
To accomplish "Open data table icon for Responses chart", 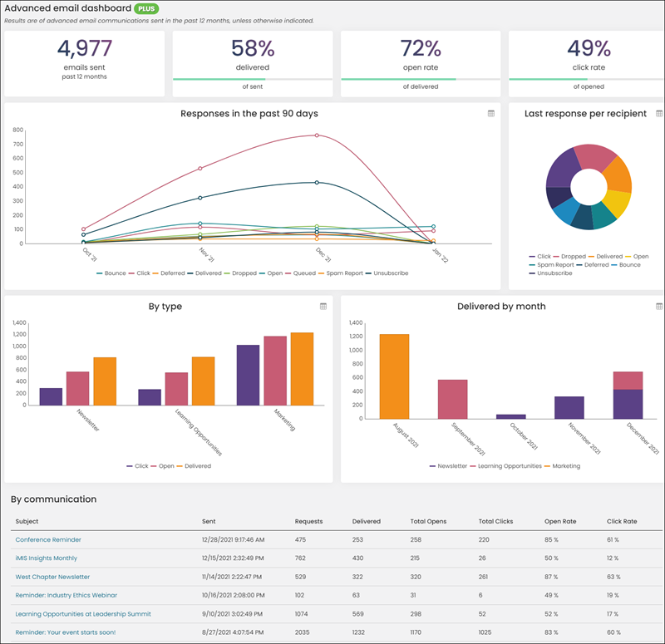I will [491, 114].
